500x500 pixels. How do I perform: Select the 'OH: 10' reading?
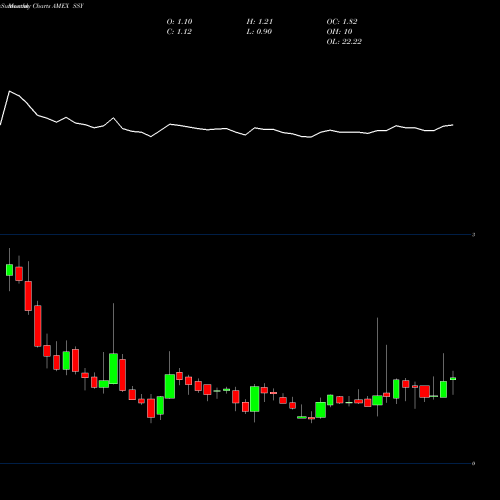[x=339, y=32]
